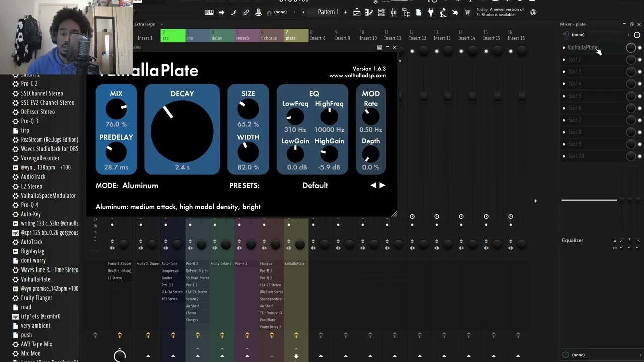The image size is (644, 362).
Task: Select the plate mixer track
Action: (x=296, y=35)
